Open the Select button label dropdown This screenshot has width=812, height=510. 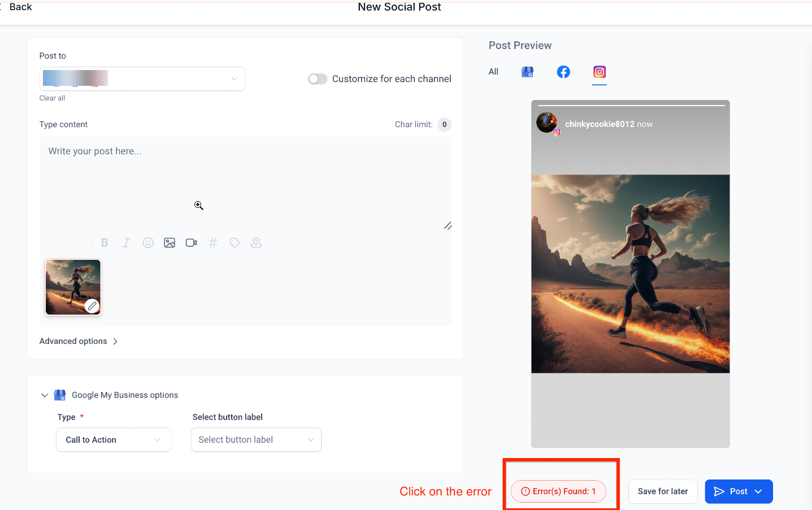[256, 440]
